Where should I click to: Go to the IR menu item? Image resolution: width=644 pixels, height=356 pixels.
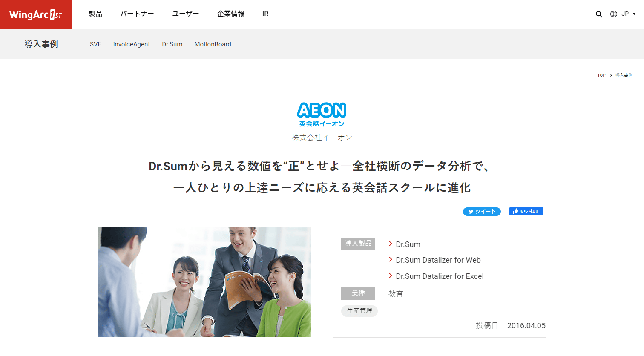[265, 14]
